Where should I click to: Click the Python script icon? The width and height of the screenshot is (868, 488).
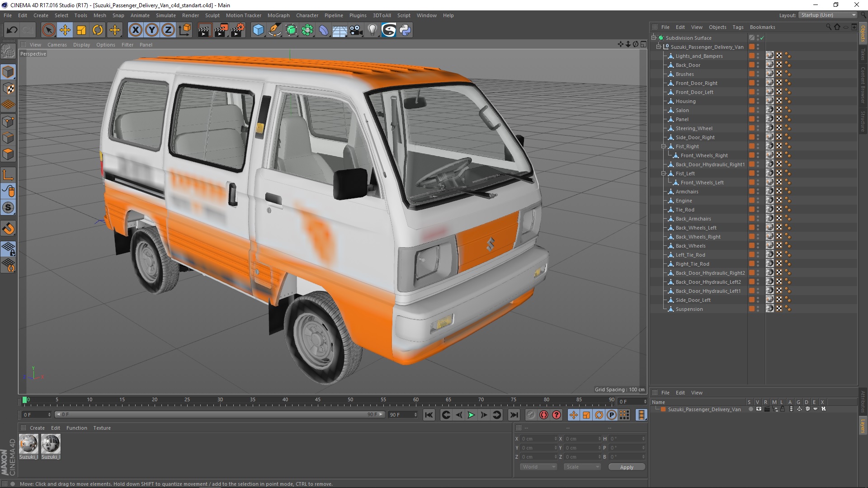tap(405, 30)
